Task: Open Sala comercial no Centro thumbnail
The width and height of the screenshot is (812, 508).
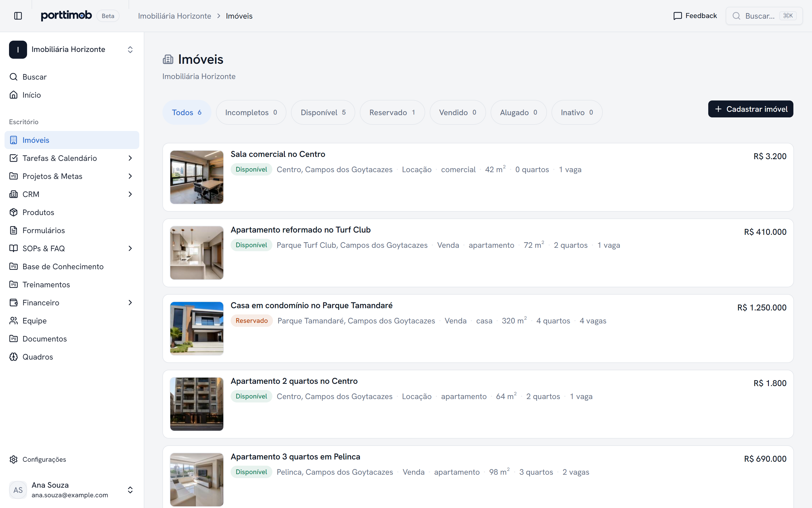Action: click(x=197, y=178)
